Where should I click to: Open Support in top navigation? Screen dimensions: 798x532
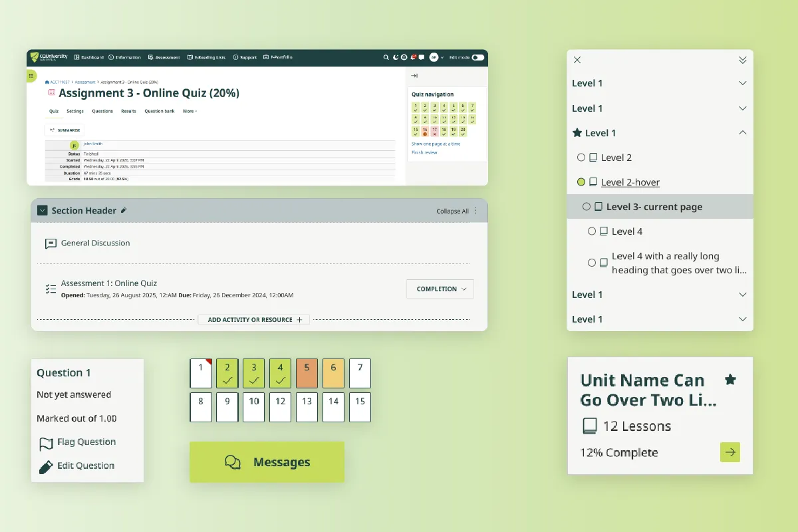[245, 57]
